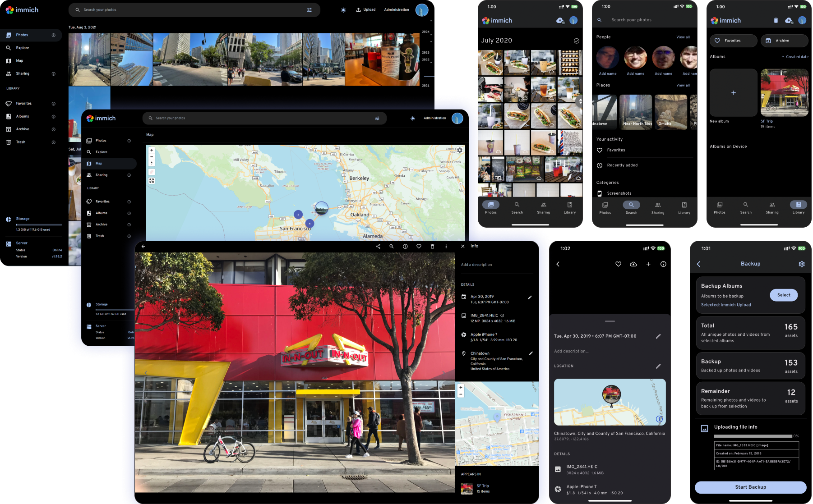Open Administration in top-left Photos window

coord(397,9)
